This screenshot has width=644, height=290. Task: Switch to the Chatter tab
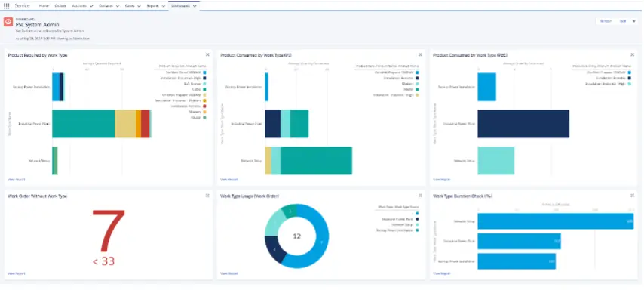pyautogui.click(x=60, y=6)
